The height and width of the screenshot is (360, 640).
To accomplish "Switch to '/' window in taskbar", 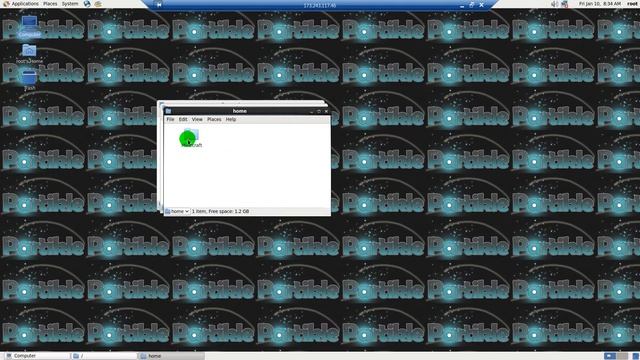I will click(x=104, y=356).
